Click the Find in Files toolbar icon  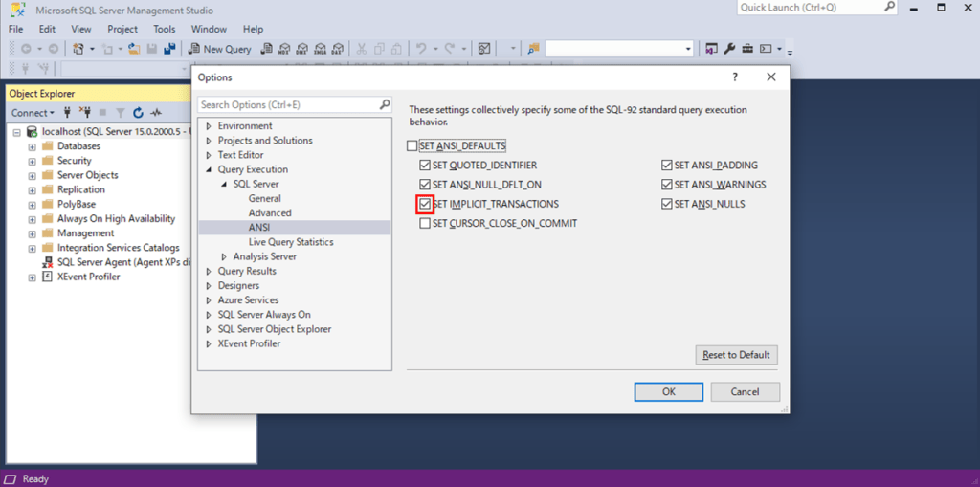533,49
